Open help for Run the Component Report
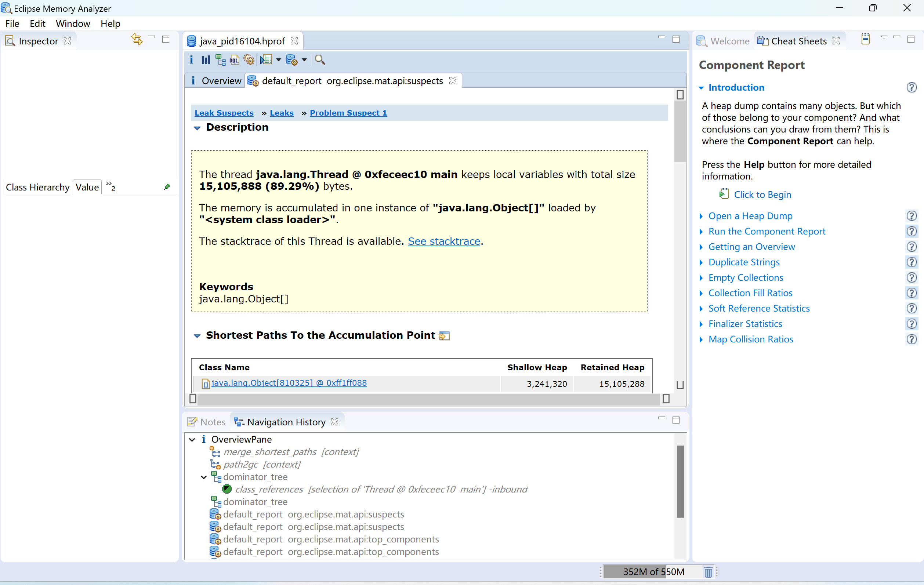This screenshot has width=924, height=585. click(x=912, y=231)
